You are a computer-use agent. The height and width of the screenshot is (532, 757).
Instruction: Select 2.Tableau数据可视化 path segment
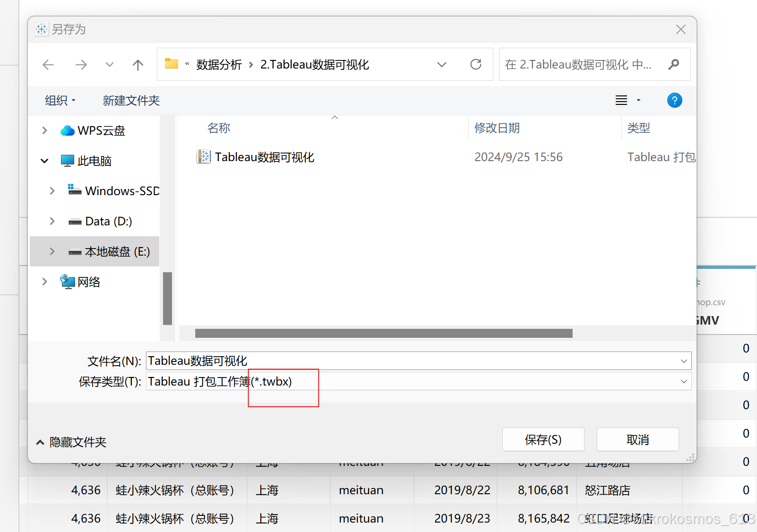(x=315, y=65)
